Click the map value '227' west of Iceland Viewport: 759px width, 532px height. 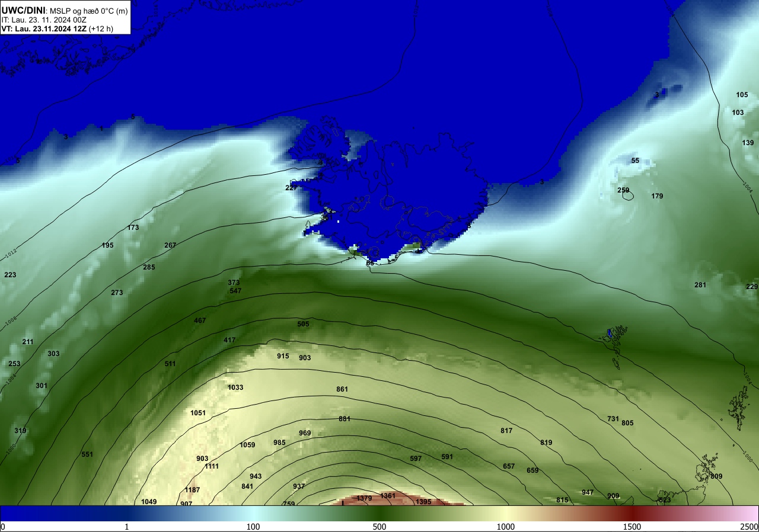(x=291, y=188)
